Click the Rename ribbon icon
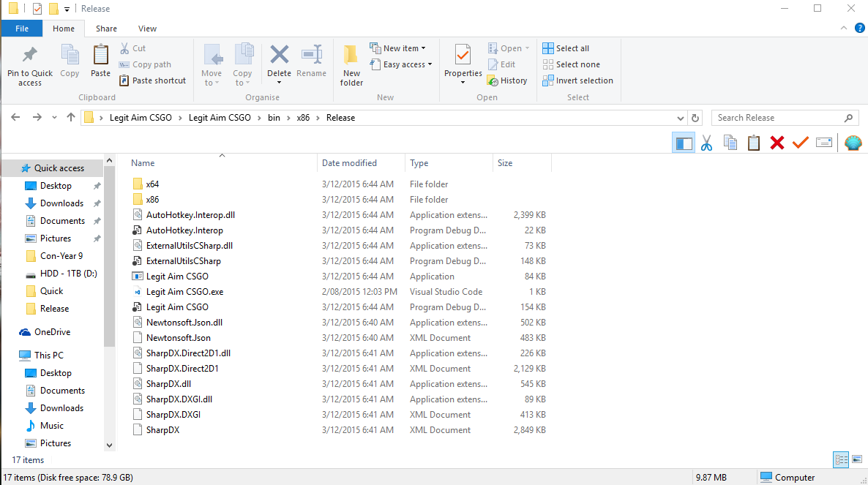 point(312,55)
